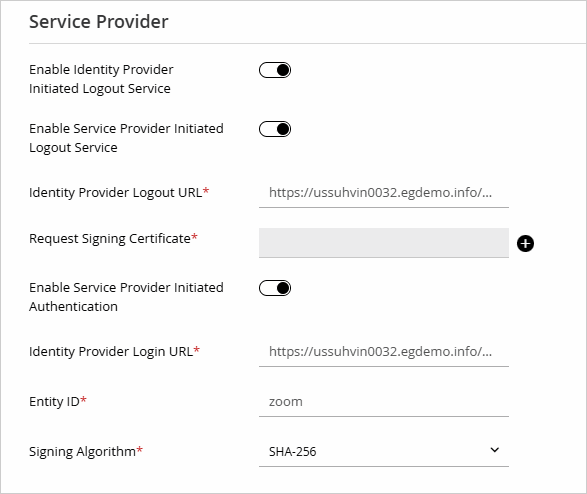Click the Enable Identity Provider Initiated Logout label
This screenshot has height=494, width=587.
[101, 79]
